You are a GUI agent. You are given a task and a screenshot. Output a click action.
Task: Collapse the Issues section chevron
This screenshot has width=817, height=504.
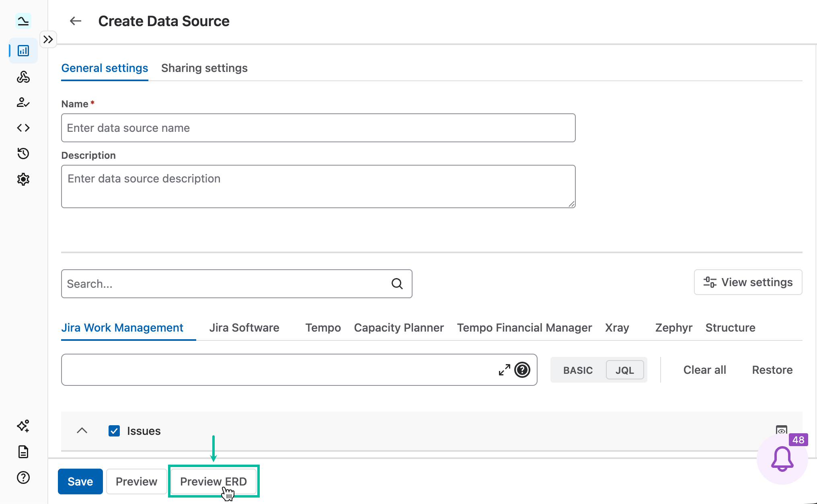point(82,430)
